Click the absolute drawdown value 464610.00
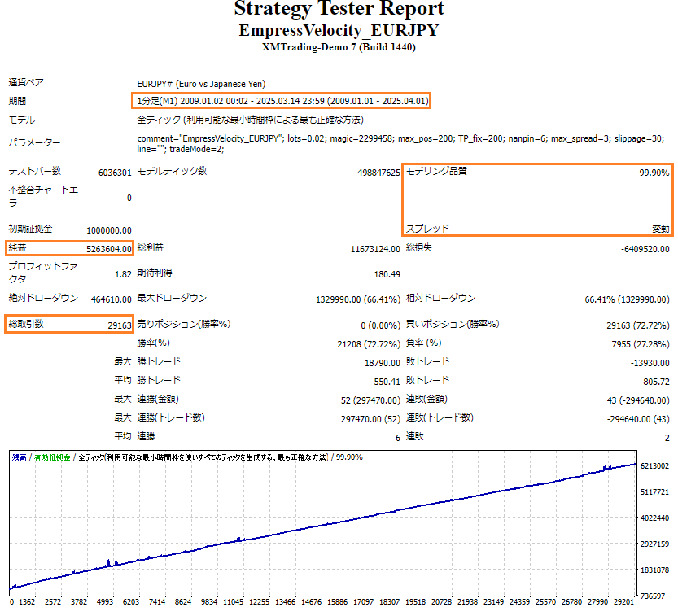 pos(112,299)
